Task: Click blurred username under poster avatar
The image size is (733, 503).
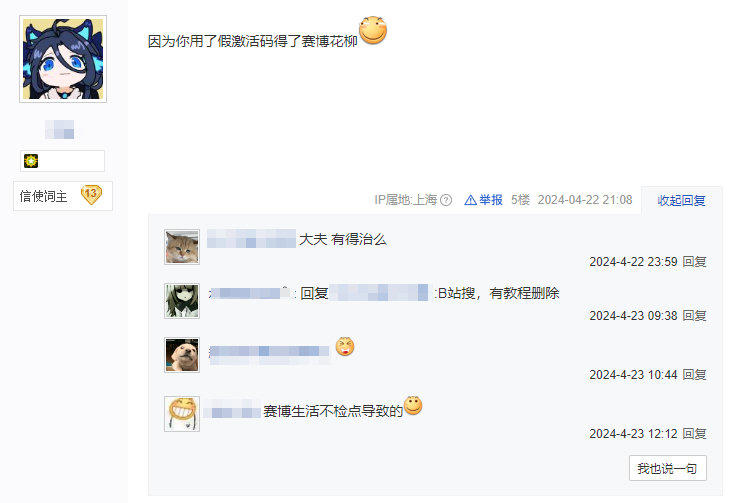Action: pyautogui.click(x=59, y=129)
